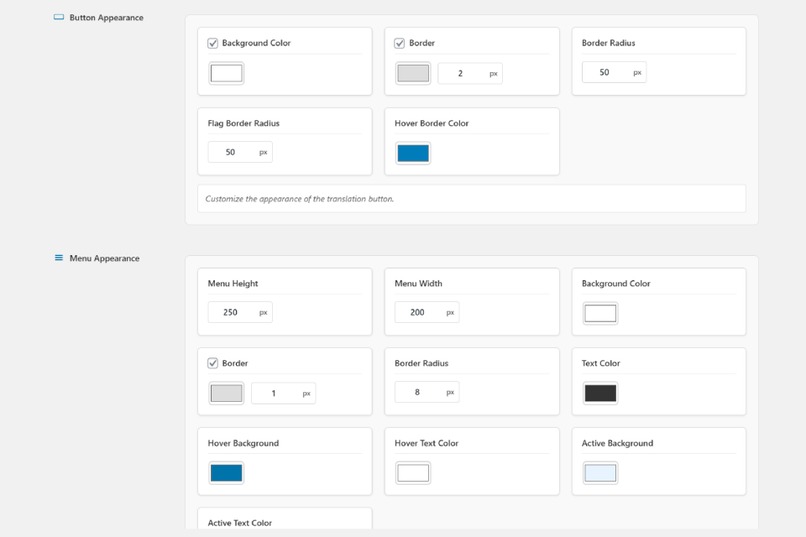Screen dimensions: 806x537
Task: Open Menu Border gray color swatch
Action: pos(226,393)
